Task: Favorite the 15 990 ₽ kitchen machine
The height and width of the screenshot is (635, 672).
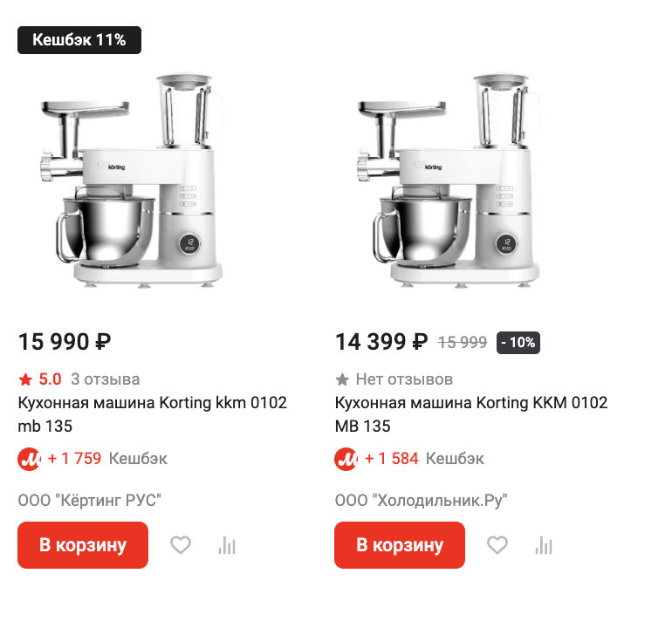Action: [180, 546]
